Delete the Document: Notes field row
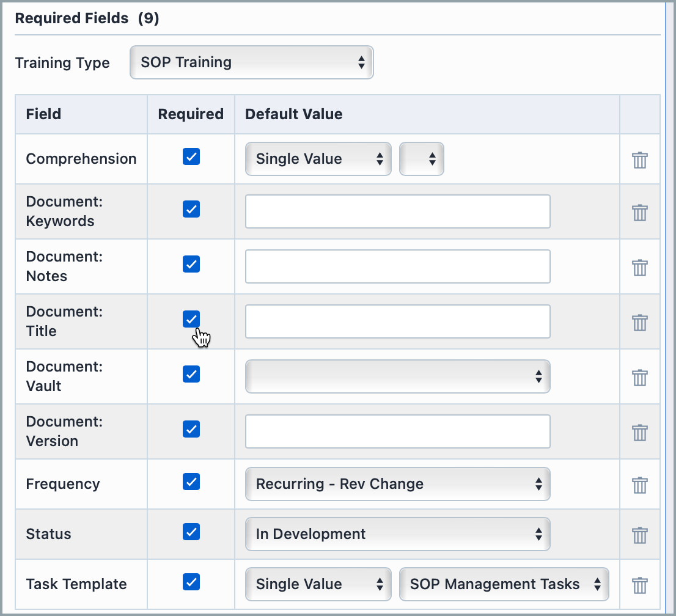 [x=639, y=267]
